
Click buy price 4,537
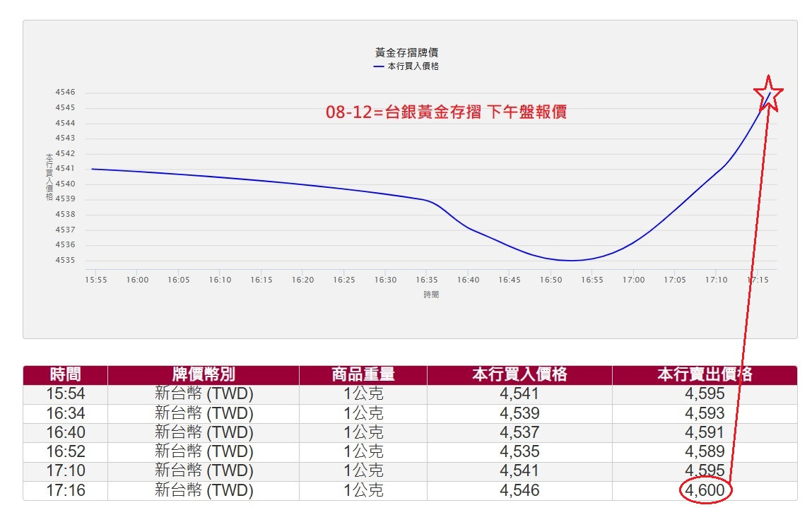[519, 432]
